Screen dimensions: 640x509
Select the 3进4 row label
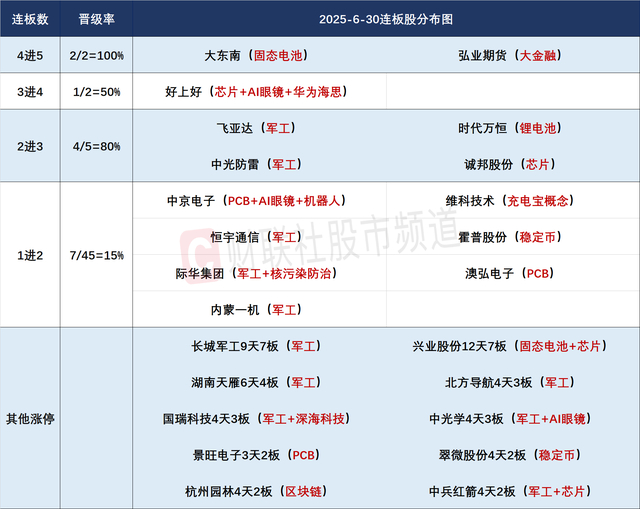[x=30, y=92]
